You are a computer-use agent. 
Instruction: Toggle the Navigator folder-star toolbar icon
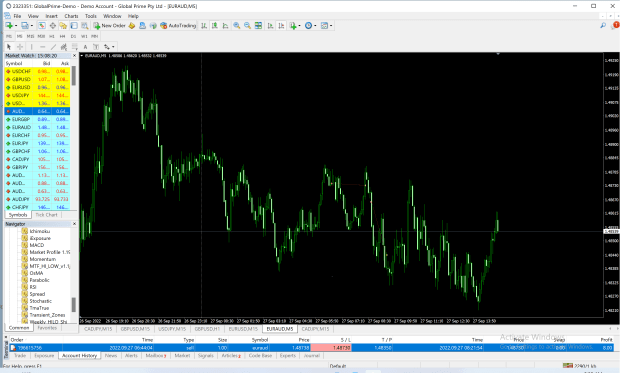point(63,26)
